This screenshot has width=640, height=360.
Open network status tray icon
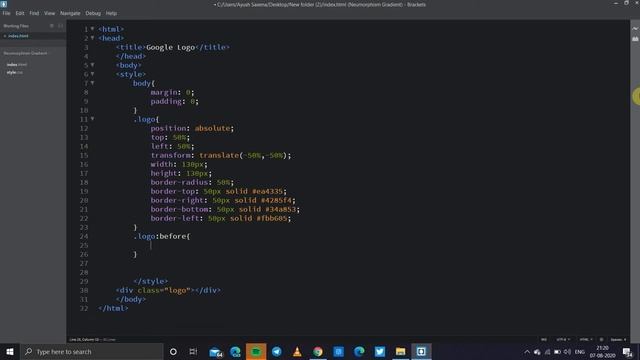click(547, 352)
